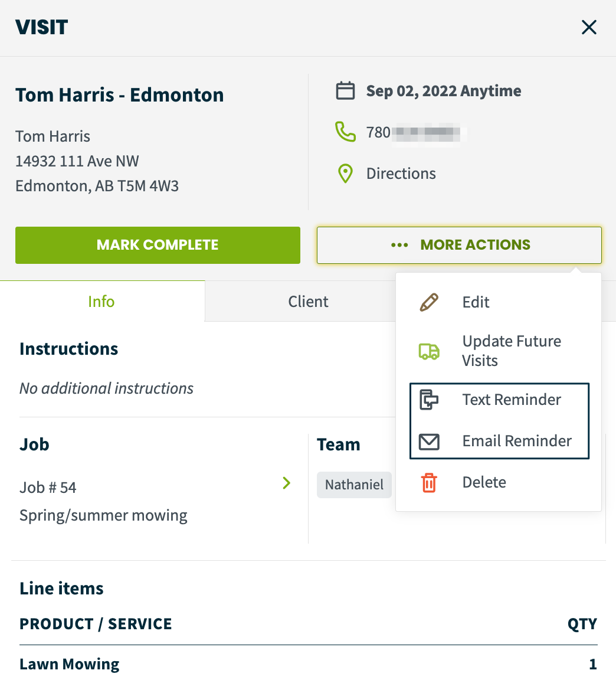Switch to the Client tab
This screenshot has width=616, height=680.
(308, 302)
